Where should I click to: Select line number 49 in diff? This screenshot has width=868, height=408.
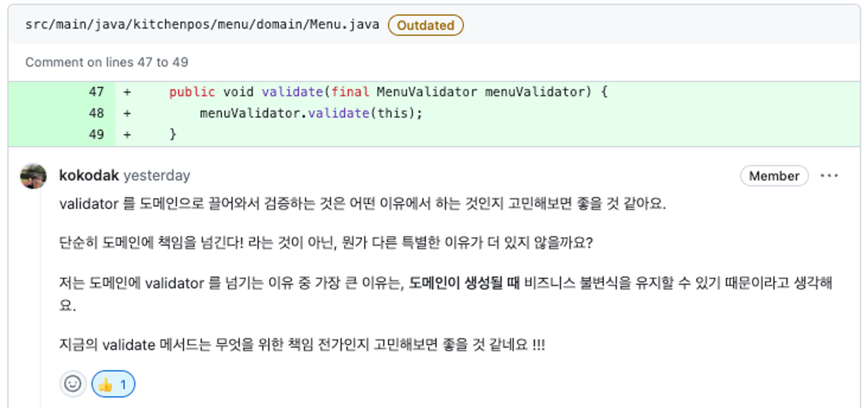point(96,135)
